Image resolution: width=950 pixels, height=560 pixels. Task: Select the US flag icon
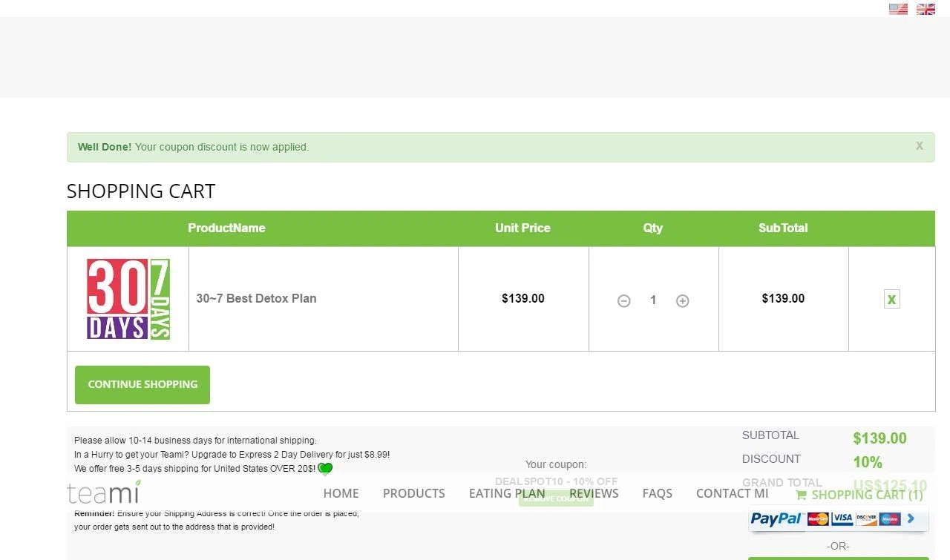pos(898,9)
